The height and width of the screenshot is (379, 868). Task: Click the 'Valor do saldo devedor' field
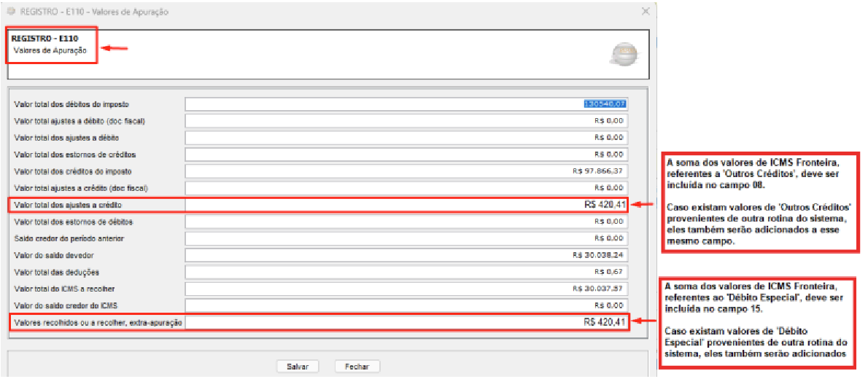(406, 255)
